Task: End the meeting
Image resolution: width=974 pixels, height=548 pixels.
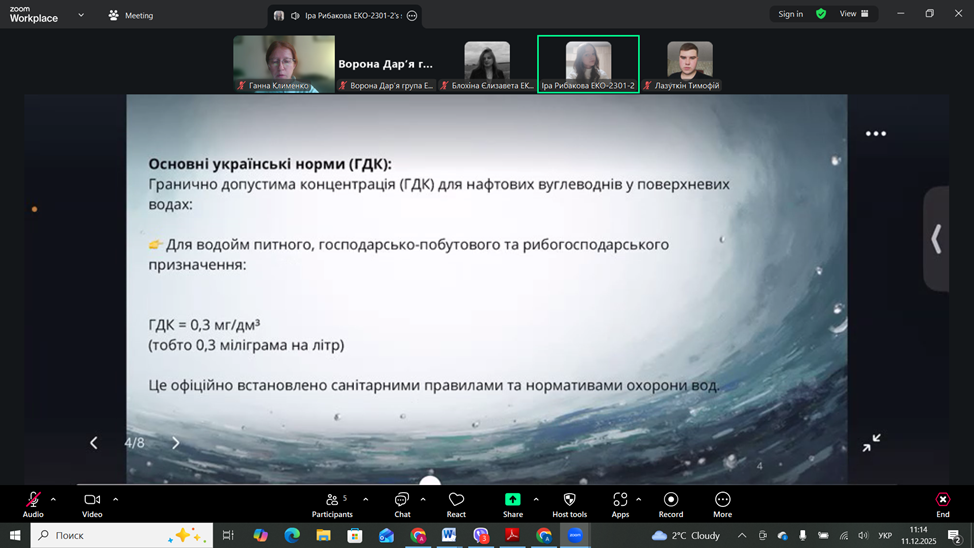Action: (942, 503)
